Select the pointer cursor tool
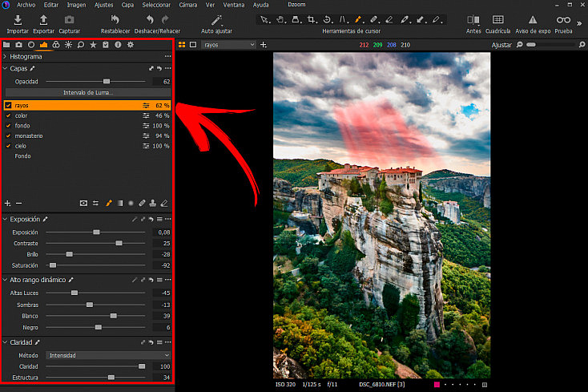The width and height of the screenshot is (588, 392). tap(264, 19)
